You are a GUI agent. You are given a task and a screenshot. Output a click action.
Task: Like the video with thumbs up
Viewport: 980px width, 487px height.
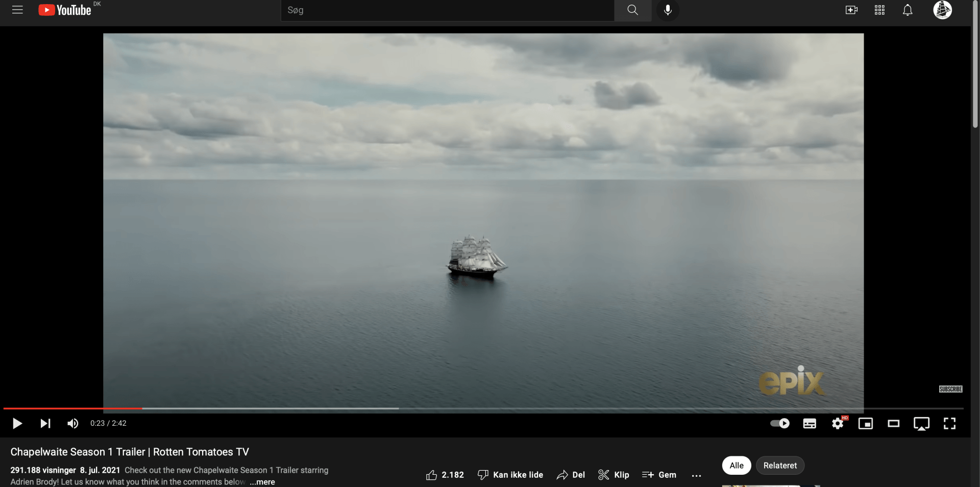click(445, 475)
